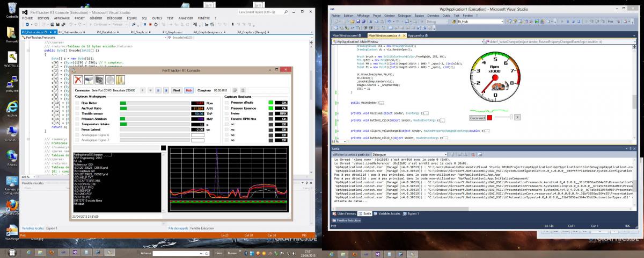Click the export icon right of Compteur value
Screen dimensions: 644x258
235,90
